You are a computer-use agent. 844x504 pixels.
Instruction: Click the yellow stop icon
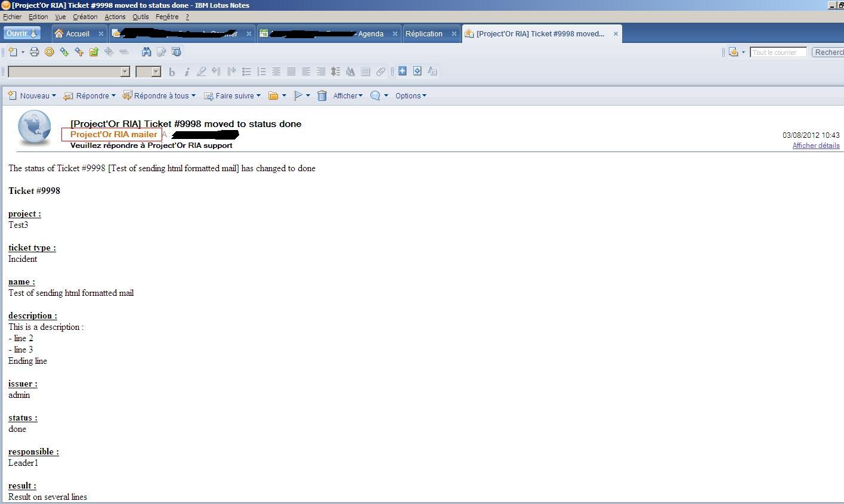[x=50, y=52]
